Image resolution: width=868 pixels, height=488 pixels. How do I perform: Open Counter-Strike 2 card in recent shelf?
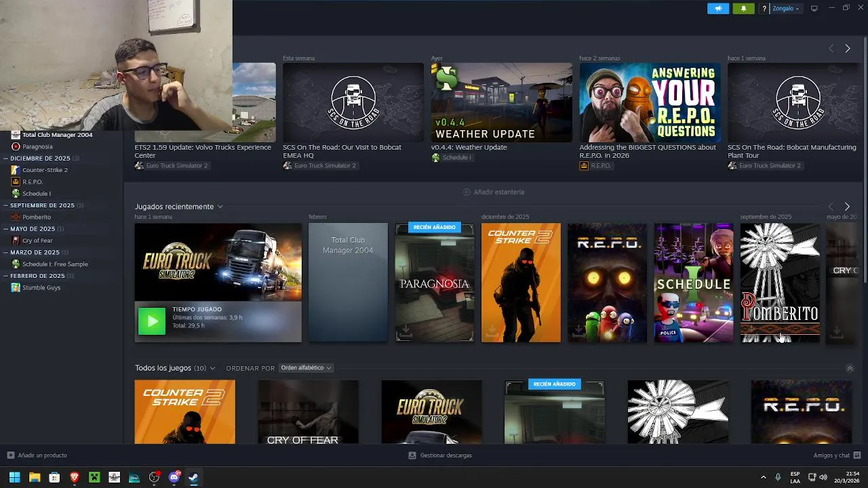(x=521, y=283)
